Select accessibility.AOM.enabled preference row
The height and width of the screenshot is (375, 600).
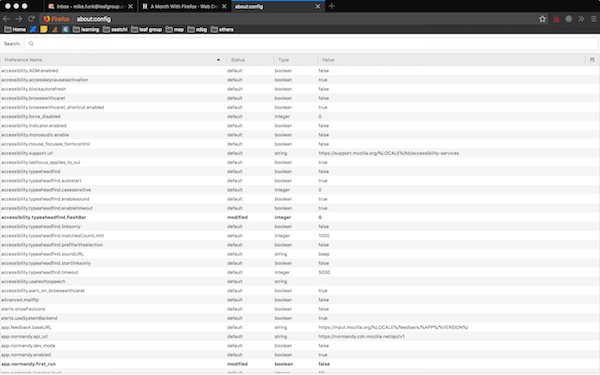[300, 71]
